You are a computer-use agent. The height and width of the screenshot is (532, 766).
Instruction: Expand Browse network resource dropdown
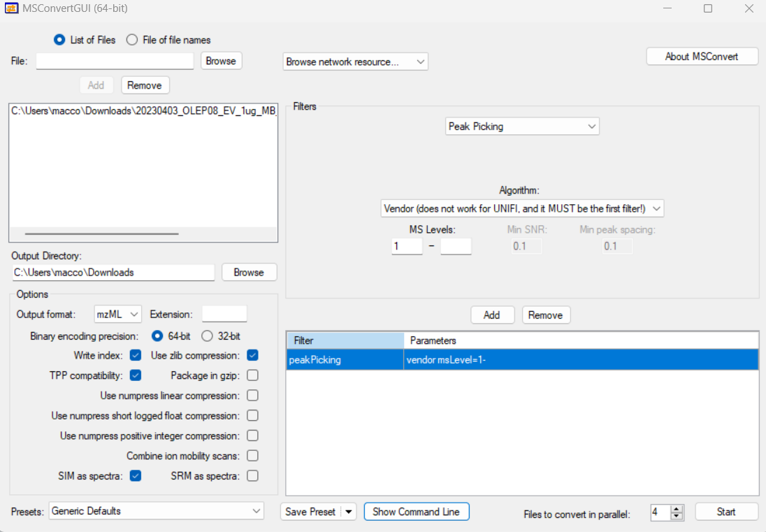355,62
